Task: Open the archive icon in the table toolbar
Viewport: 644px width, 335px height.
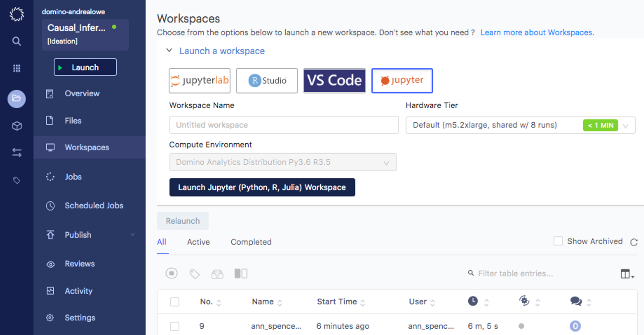Action: coord(217,273)
